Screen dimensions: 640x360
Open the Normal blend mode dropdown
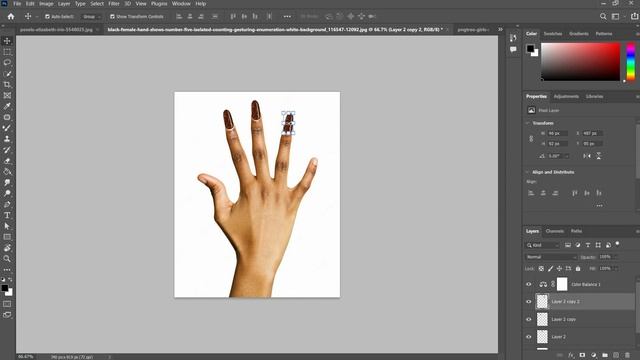[551, 257]
